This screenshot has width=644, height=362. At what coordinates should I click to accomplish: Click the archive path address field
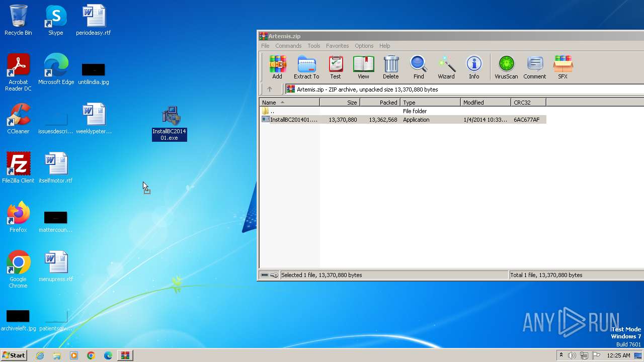465,89
